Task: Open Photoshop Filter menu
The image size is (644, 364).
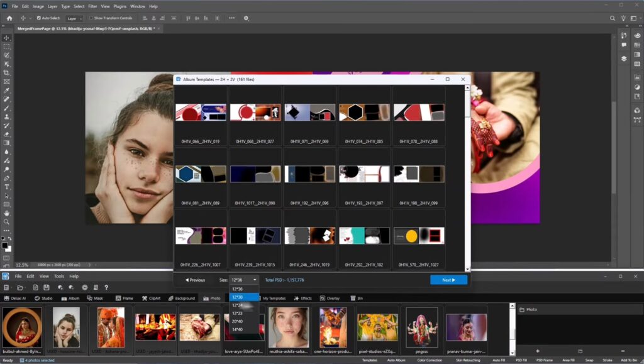Action: [92, 6]
